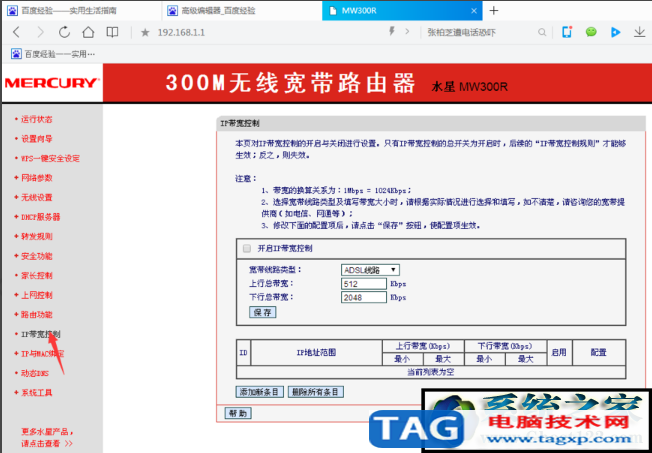Open the WeChat green chat icon
Viewport: 652px width, 453px height.
[591, 32]
